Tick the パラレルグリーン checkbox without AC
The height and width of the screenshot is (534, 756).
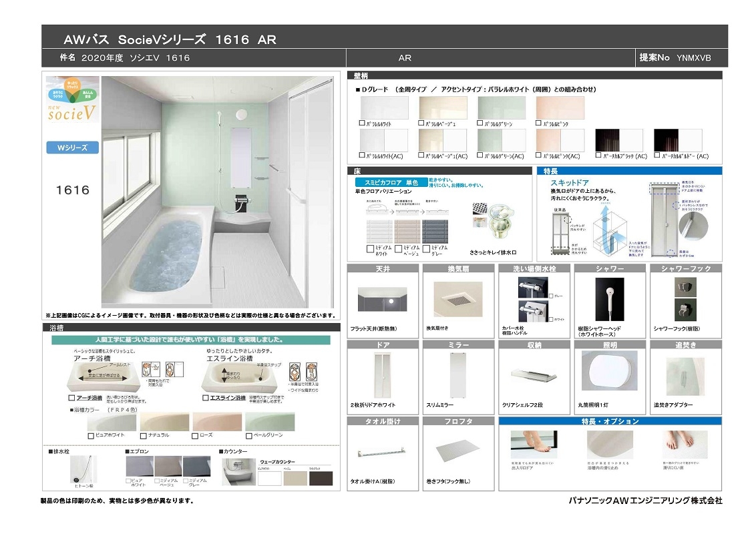pyautogui.click(x=480, y=123)
